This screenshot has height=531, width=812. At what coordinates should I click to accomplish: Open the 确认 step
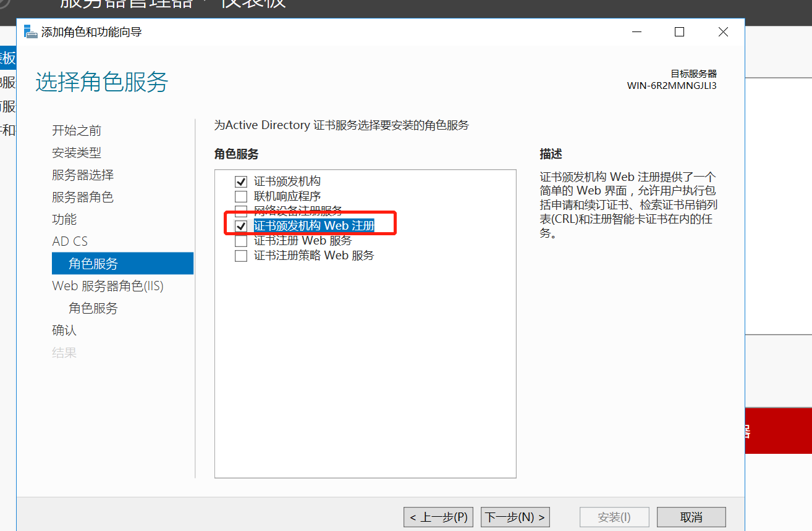pos(64,330)
